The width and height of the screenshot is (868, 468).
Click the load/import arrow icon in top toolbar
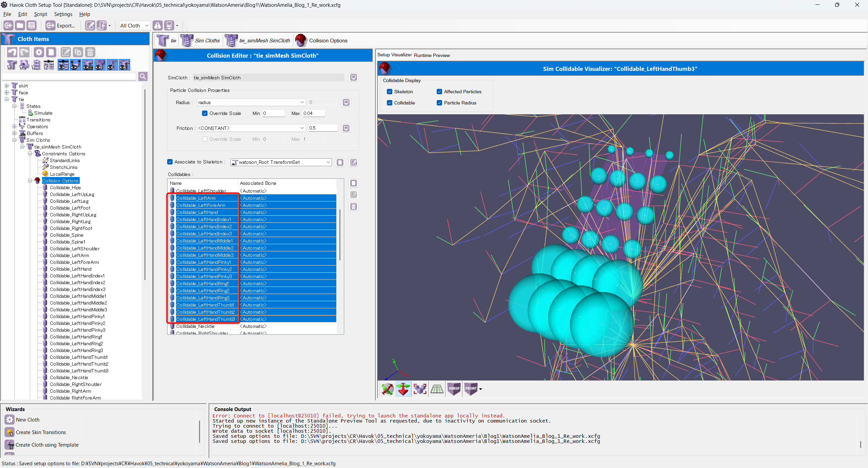pyautogui.click(x=8, y=25)
